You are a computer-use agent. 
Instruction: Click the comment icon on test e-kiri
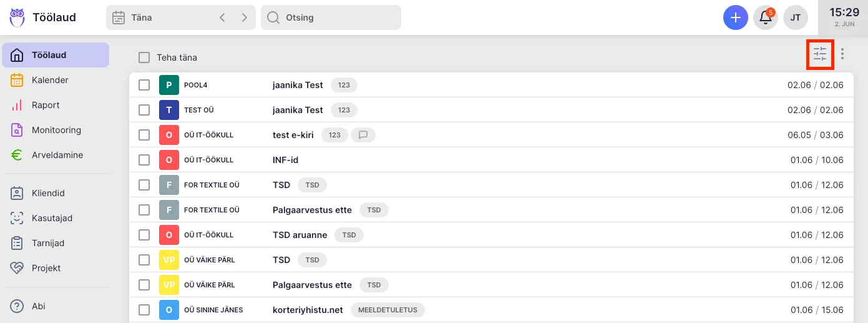(363, 135)
